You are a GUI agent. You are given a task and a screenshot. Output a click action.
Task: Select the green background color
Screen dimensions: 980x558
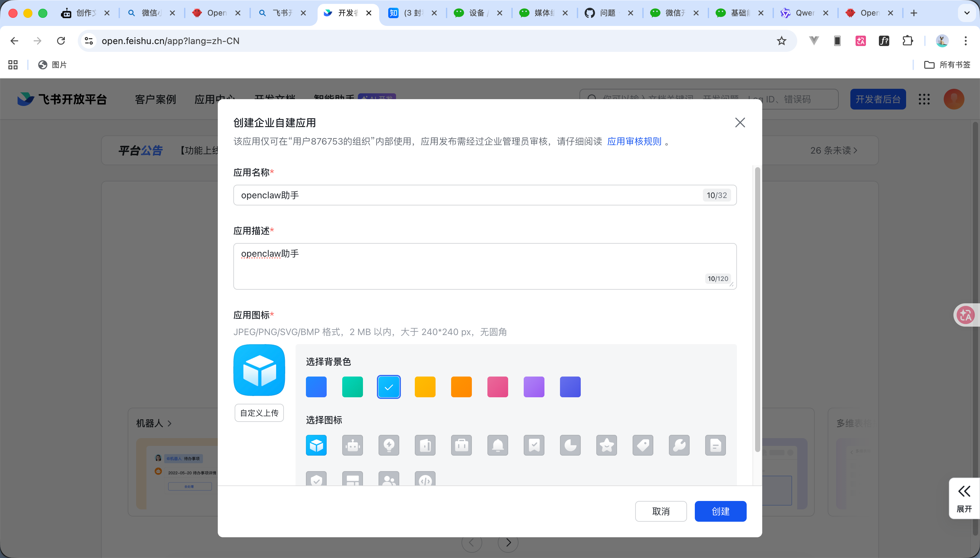coord(352,387)
